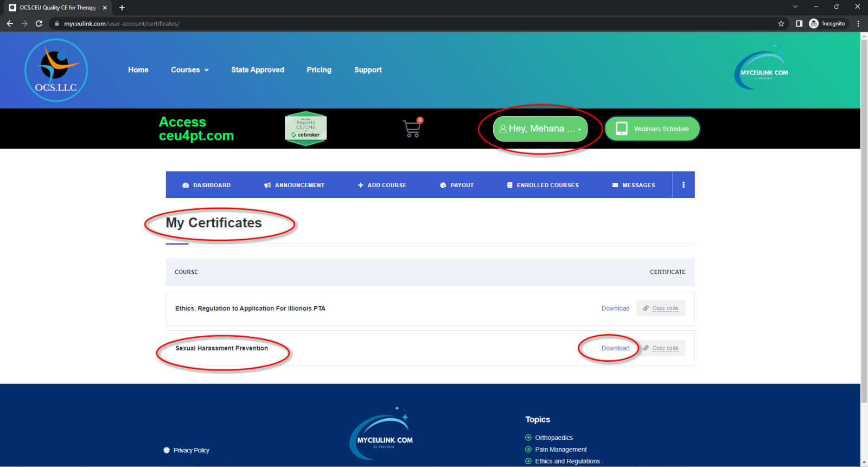Open the Hey, Mehana account dropdown
Image resolution: width=868 pixels, height=467 pixels.
coord(540,129)
